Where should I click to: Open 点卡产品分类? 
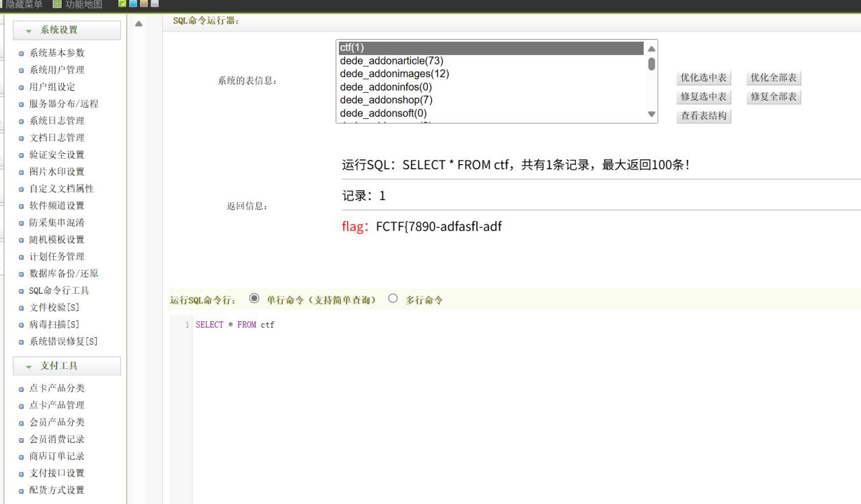pos(57,388)
